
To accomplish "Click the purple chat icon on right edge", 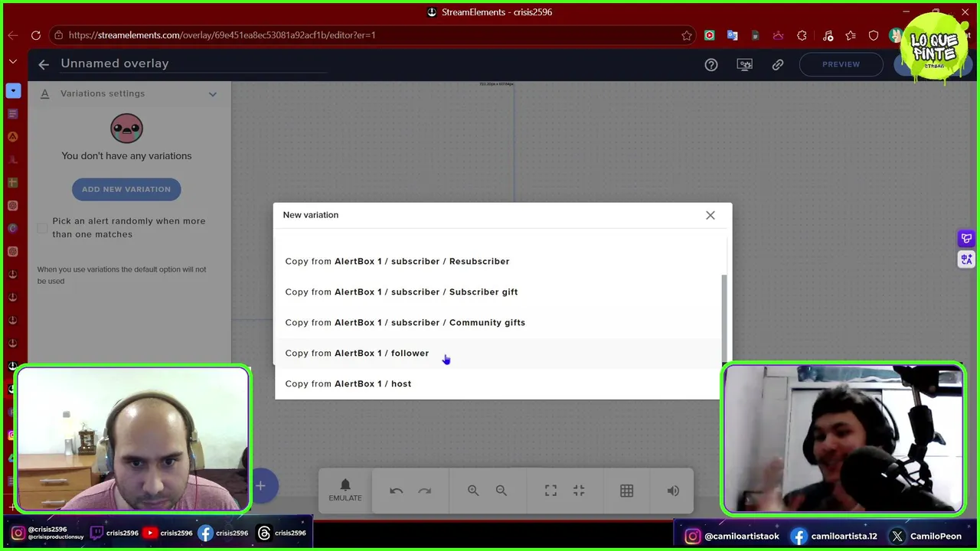I will tap(966, 239).
